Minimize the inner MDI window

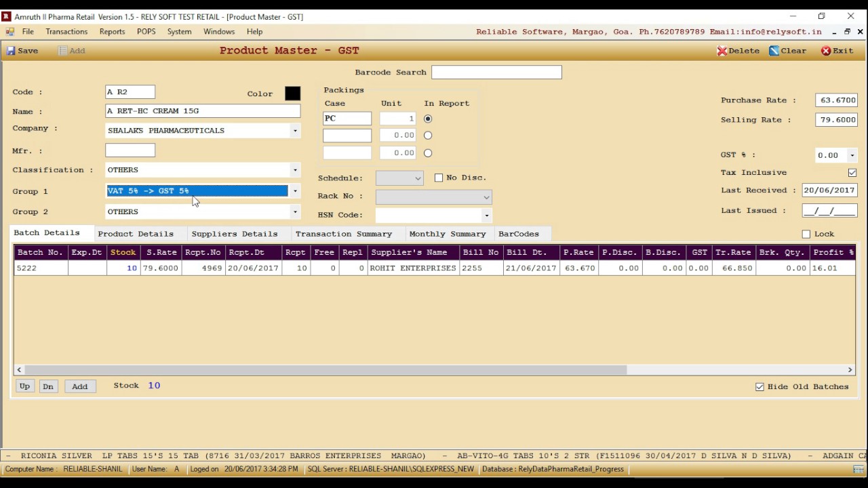tap(834, 32)
